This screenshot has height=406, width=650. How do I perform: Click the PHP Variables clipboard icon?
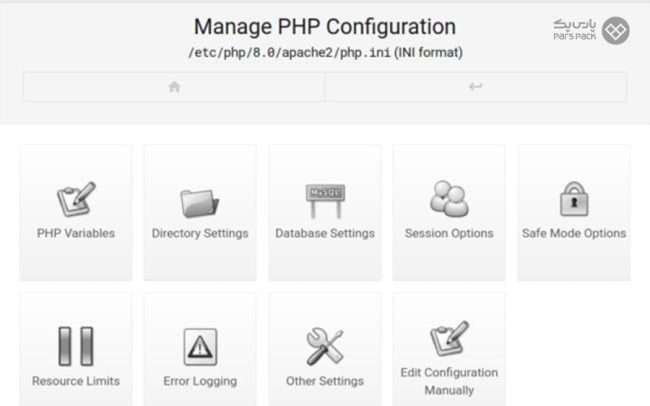[76, 199]
